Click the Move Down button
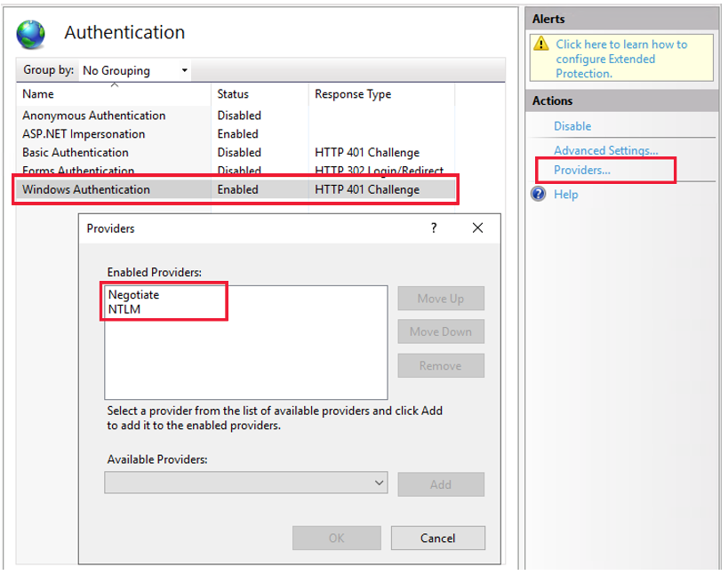The image size is (728, 575). click(x=440, y=331)
